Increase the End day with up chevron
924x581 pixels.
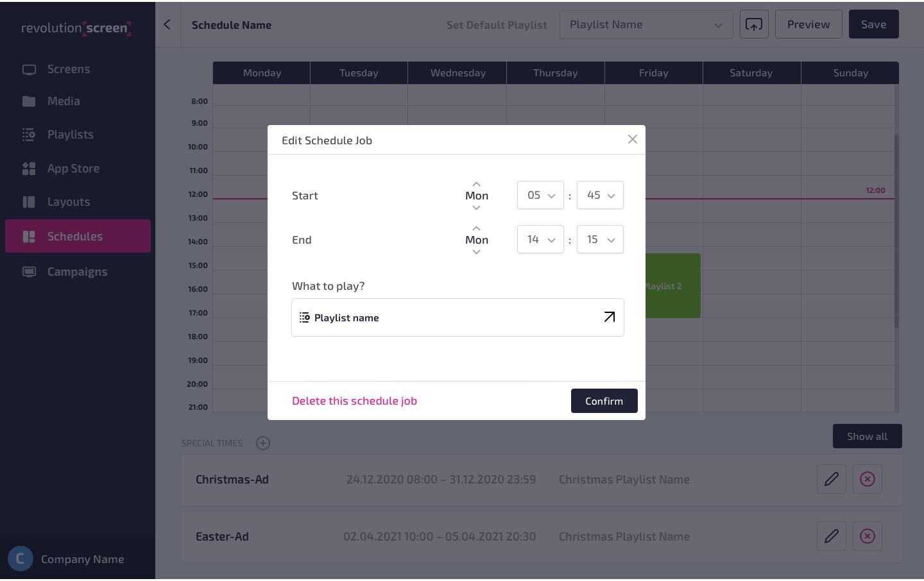[476, 228]
